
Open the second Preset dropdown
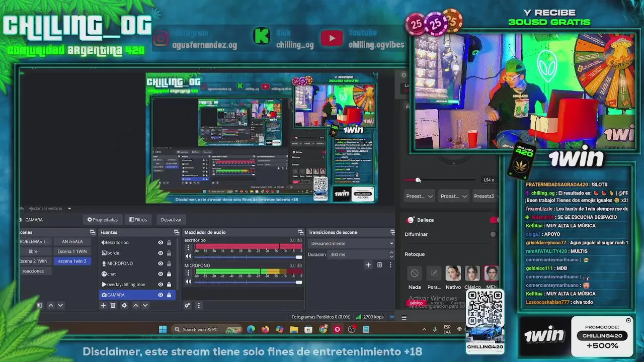pyautogui.click(x=454, y=196)
